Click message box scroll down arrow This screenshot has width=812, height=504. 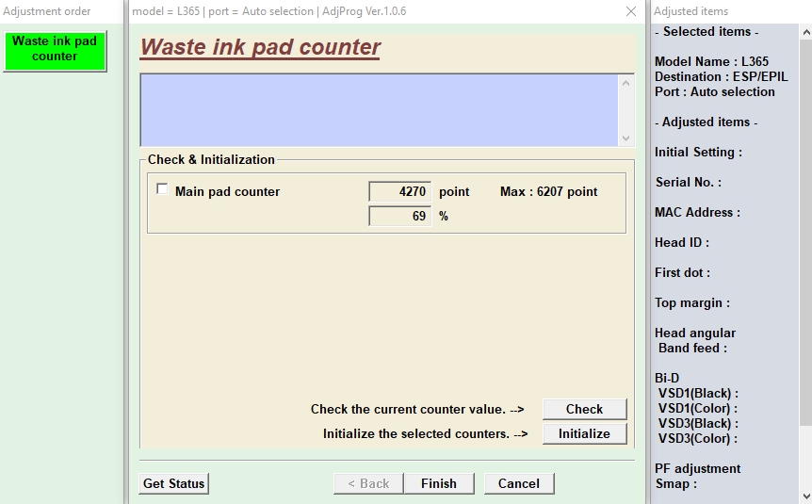pyautogui.click(x=625, y=138)
